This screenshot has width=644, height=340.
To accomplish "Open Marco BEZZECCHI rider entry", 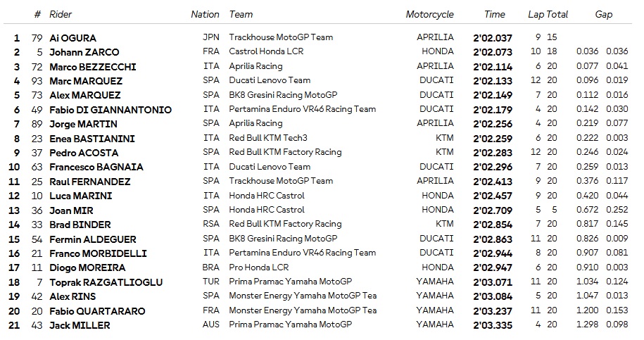I will pyautogui.click(x=92, y=67).
